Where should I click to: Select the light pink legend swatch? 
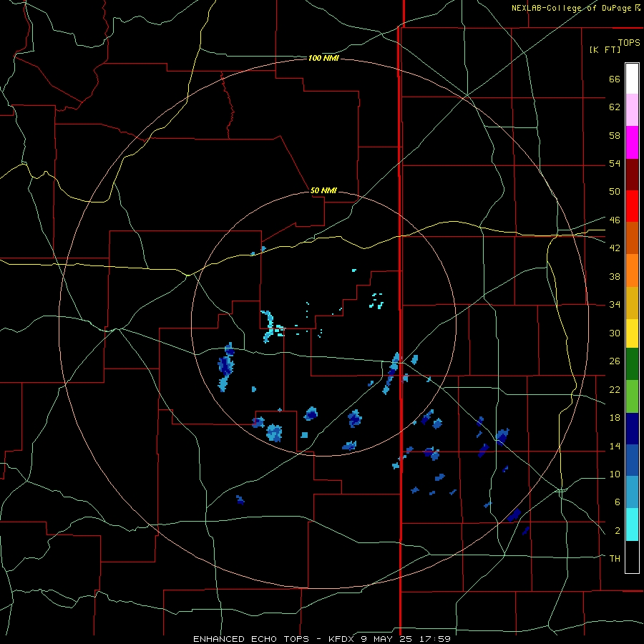tap(632, 109)
